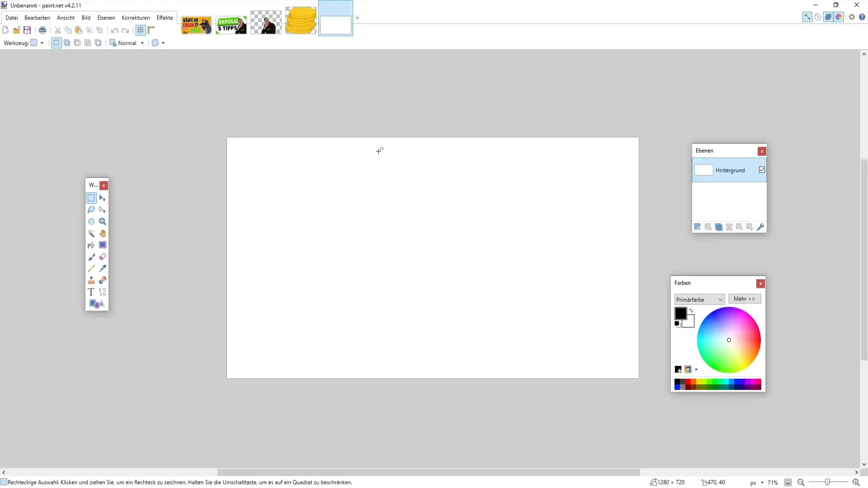868x488 pixels.
Task: Select the Text tool
Action: (x=91, y=292)
